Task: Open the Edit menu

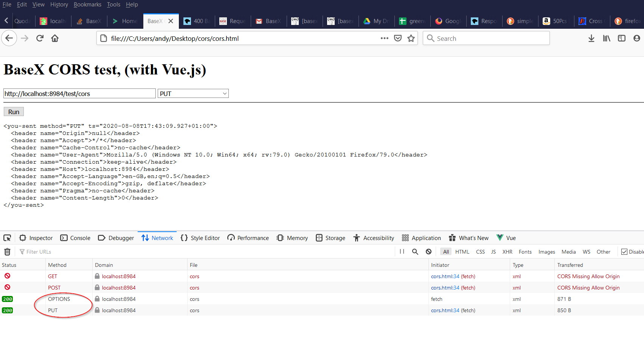Action: click(x=22, y=5)
